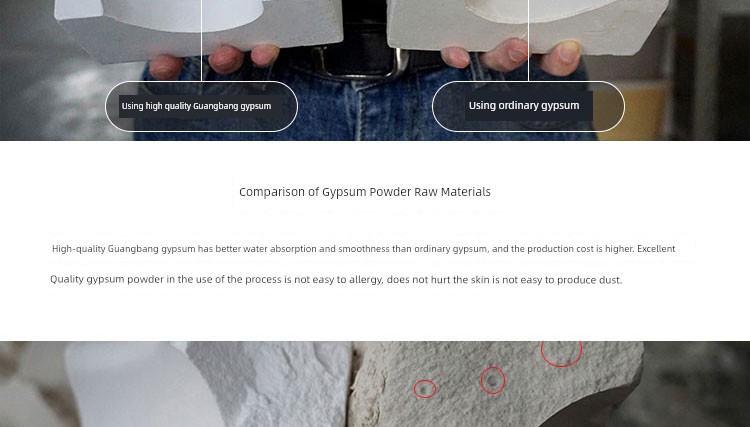Click the large red circle at the top edge
The width and height of the screenshot is (750, 427).
point(562,354)
